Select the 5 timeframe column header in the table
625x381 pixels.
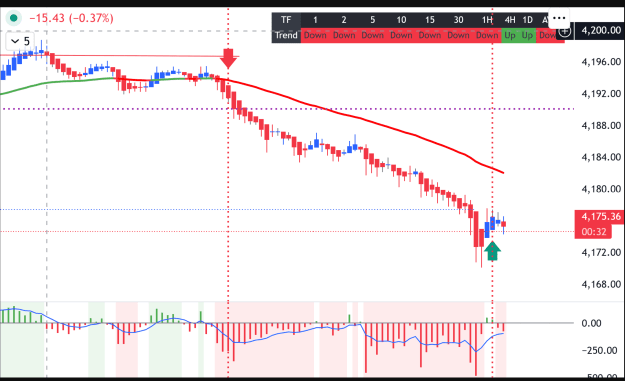372,20
